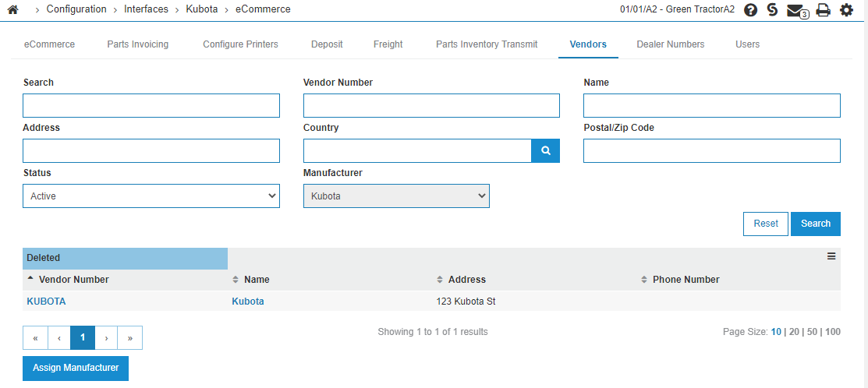Switch to the Dealer Numbers tab
The width and height of the screenshot is (868, 388).
pos(671,44)
